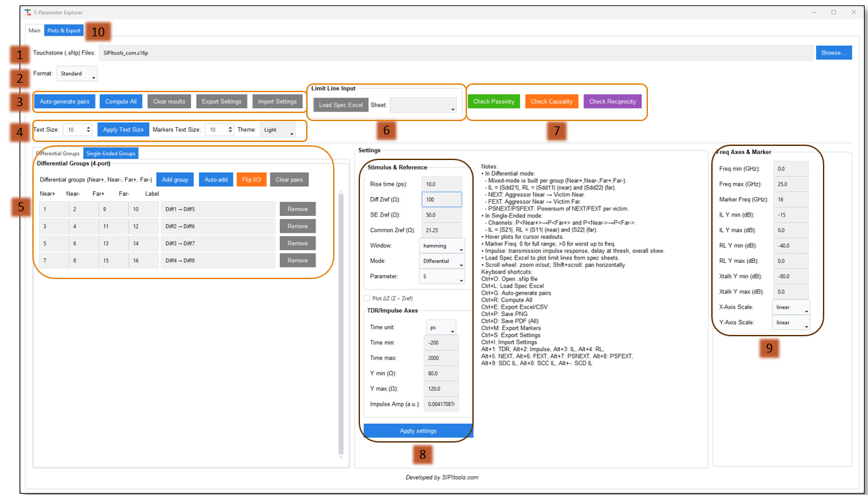Click the Marker Freq (GHz) field

791,200
